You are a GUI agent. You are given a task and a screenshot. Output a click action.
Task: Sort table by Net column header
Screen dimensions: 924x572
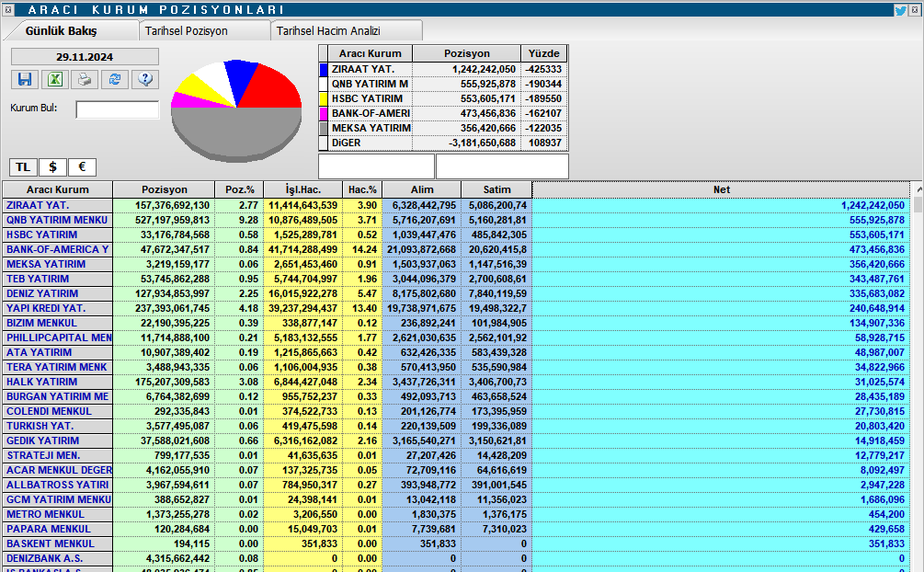[x=722, y=189]
